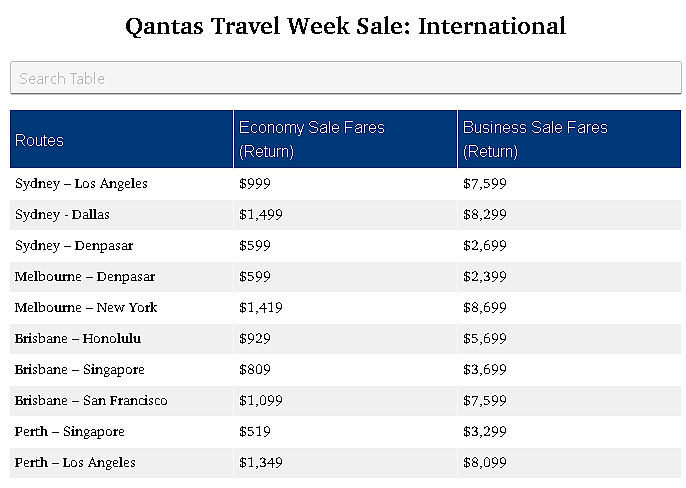Select the Melbourne – New York route
Viewport: 686px width, 488px height.
click(86, 308)
